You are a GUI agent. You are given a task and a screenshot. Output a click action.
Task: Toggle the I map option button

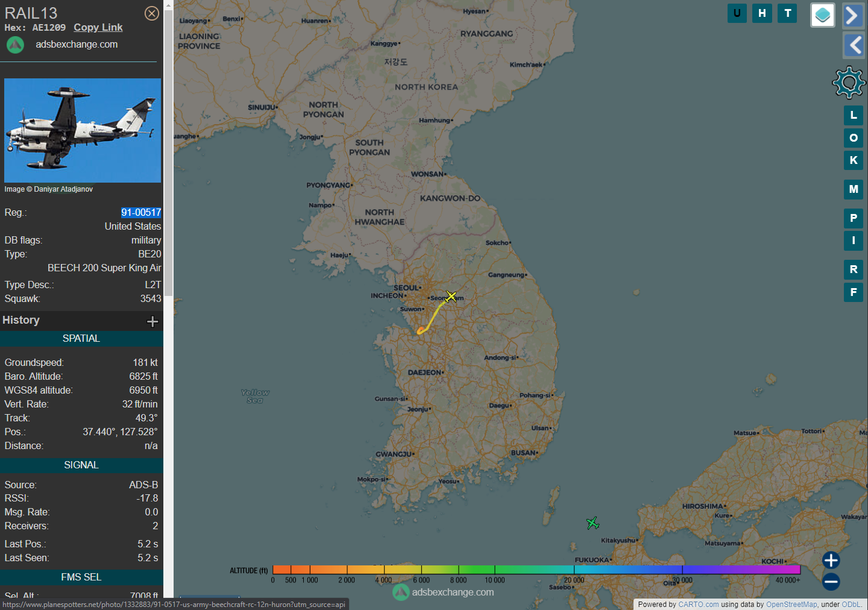(x=854, y=241)
